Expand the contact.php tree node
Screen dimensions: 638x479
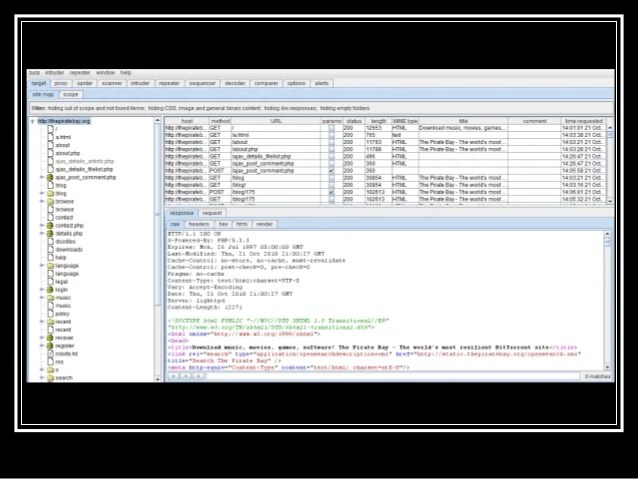[x=42, y=225]
